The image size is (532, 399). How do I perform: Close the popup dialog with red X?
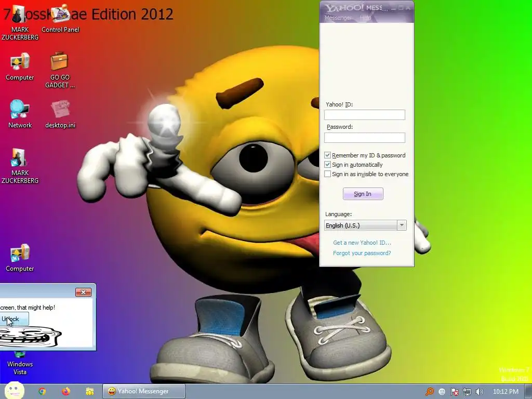[x=84, y=292]
